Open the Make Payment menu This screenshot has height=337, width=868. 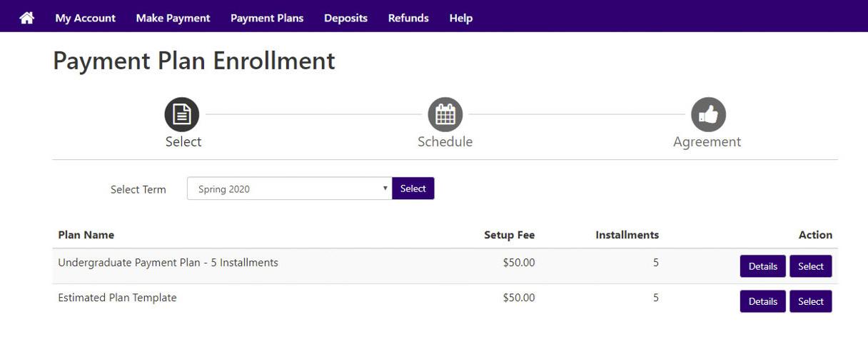coord(173,18)
